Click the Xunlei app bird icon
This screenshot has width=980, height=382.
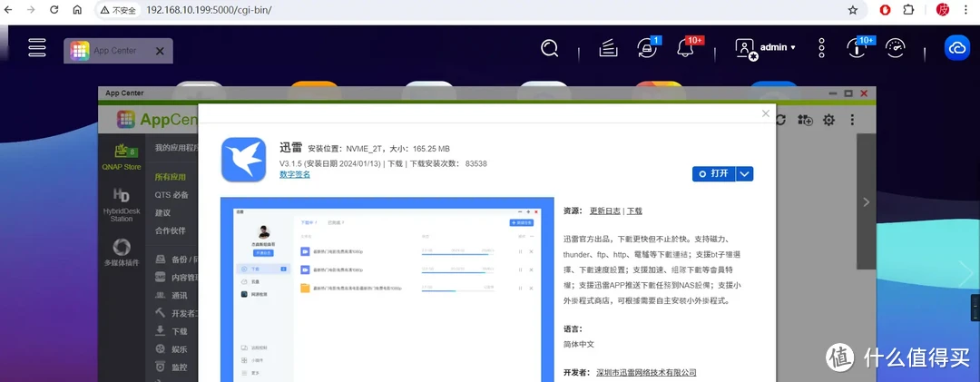tap(244, 160)
